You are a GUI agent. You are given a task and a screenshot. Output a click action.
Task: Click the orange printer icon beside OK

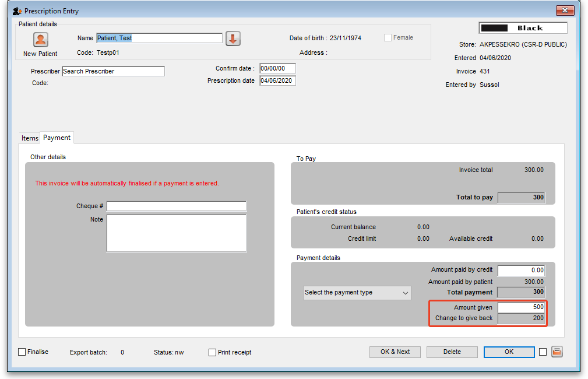557,352
